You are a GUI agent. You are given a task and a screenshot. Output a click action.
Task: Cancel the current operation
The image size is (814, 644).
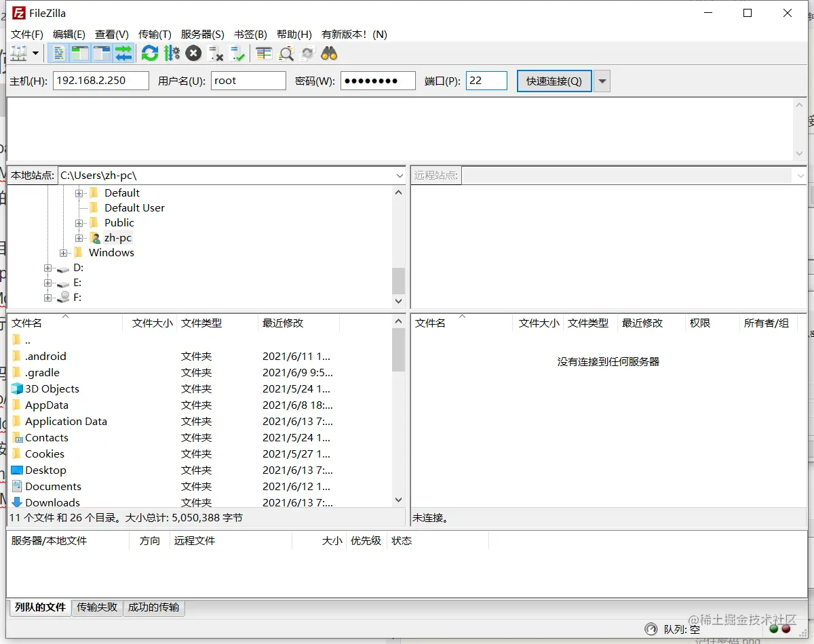tap(193, 53)
